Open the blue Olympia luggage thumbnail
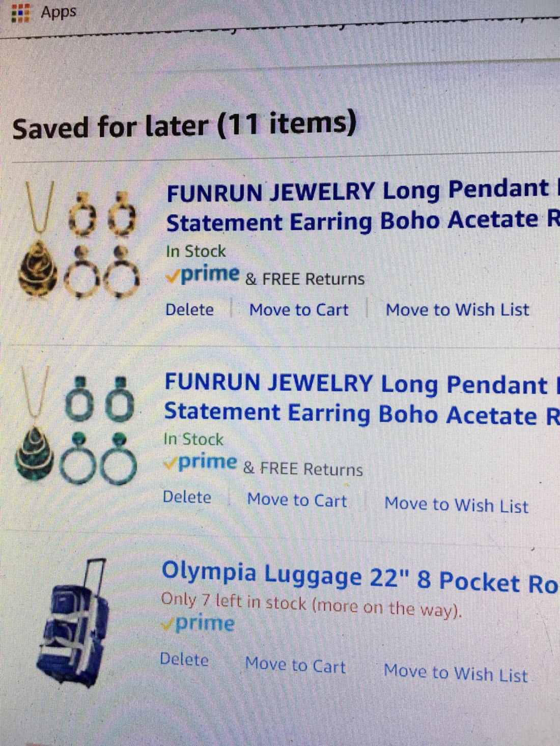The image size is (560, 746). (x=73, y=623)
